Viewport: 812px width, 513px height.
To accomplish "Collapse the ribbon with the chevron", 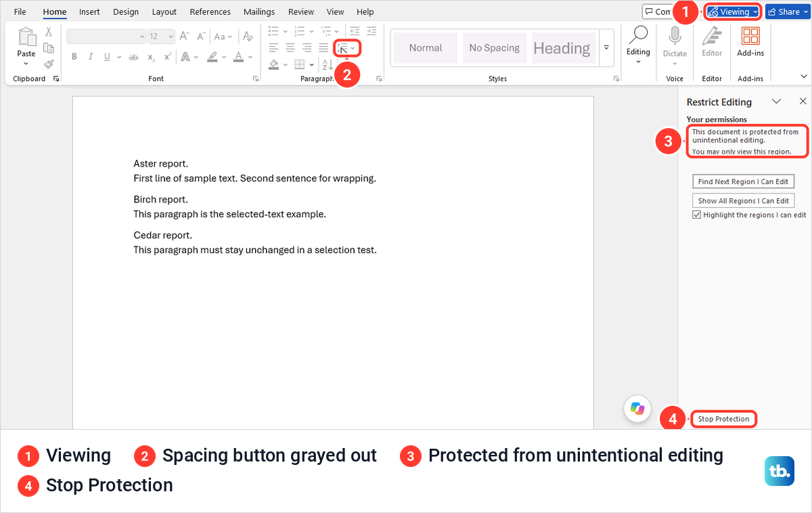I will (803, 76).
